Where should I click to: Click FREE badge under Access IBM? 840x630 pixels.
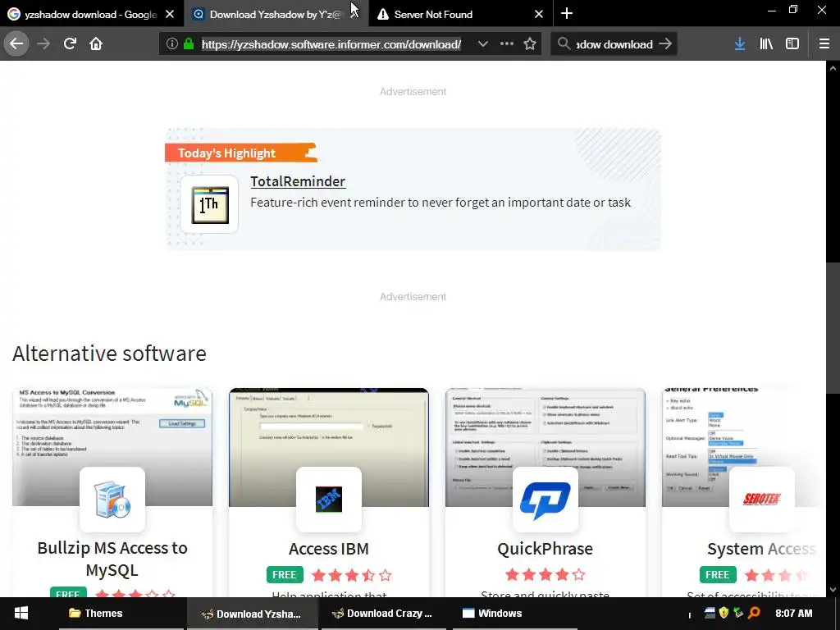coord(285,575)
